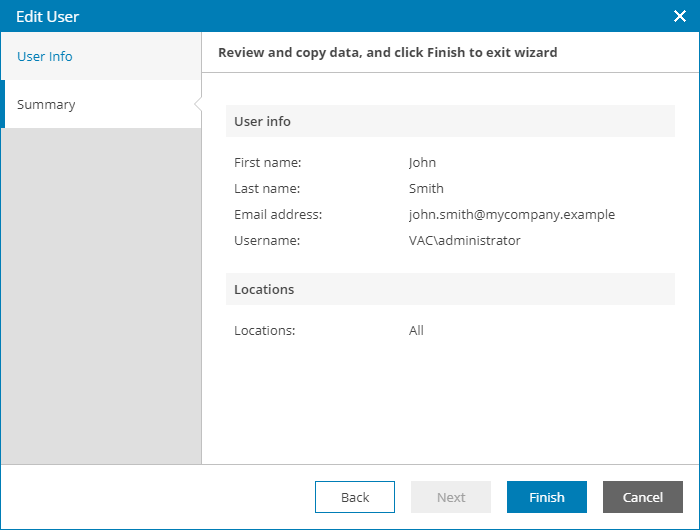Screen dimensions: 700x530
Task: Cancel the user editing wizard
Action: coord(643,497)
